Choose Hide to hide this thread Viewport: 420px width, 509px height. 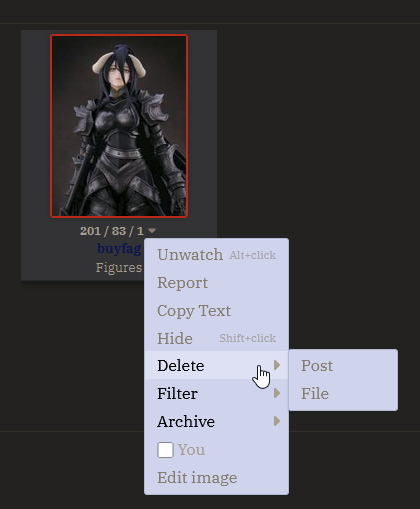[216, 338]
